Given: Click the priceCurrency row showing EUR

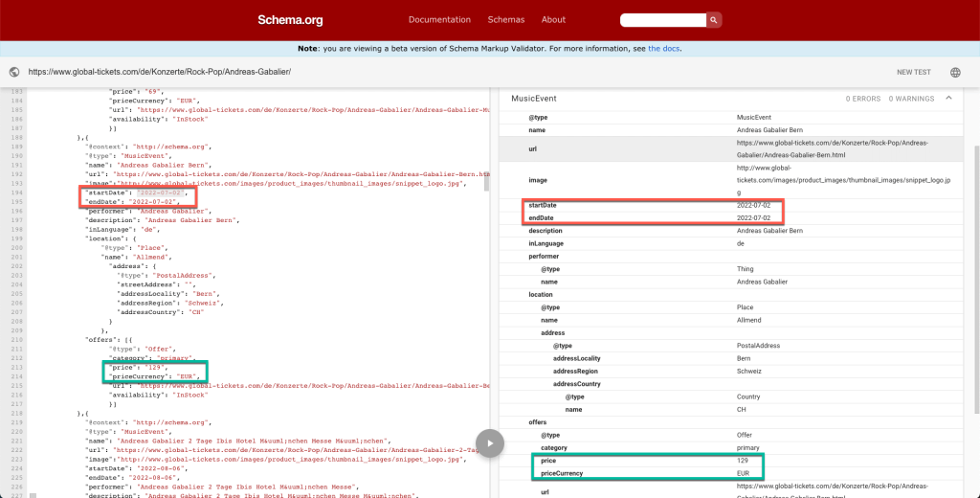Looking at the screenshot, I should (x=730, y=473).
